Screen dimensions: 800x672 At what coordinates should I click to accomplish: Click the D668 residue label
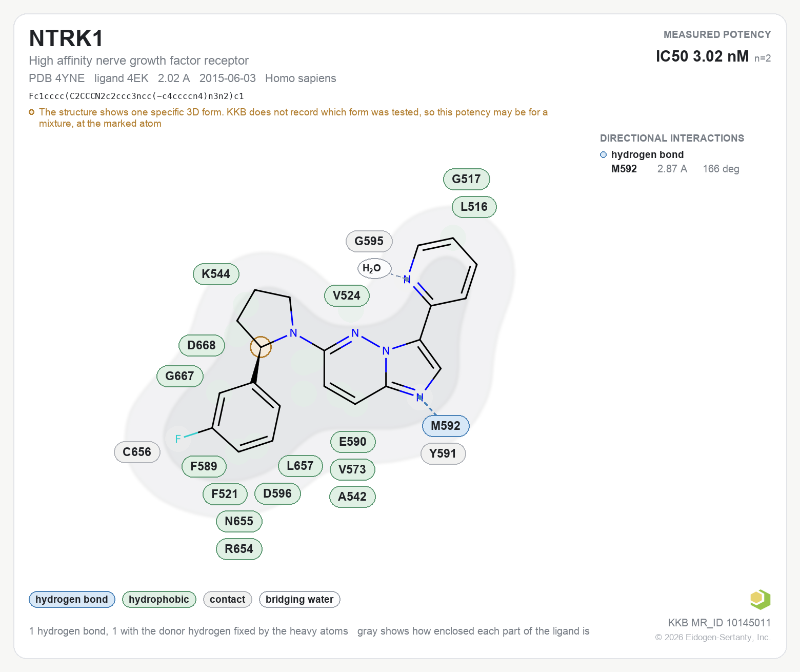coord(202,345)
